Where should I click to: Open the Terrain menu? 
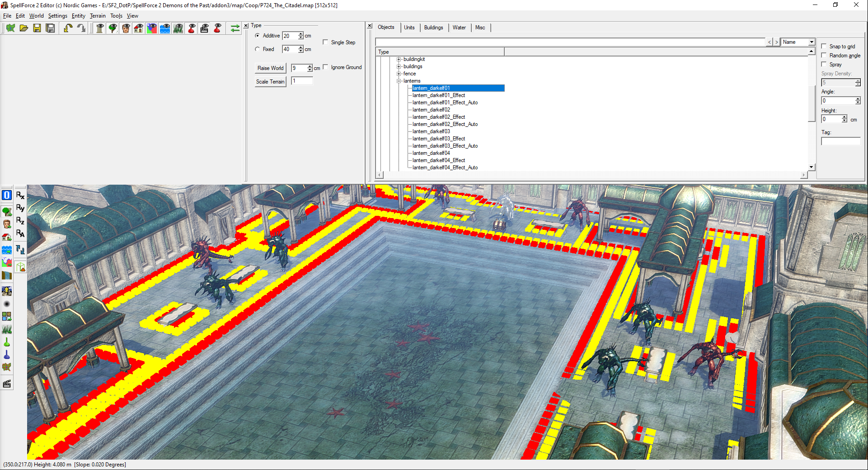(98, 16)
